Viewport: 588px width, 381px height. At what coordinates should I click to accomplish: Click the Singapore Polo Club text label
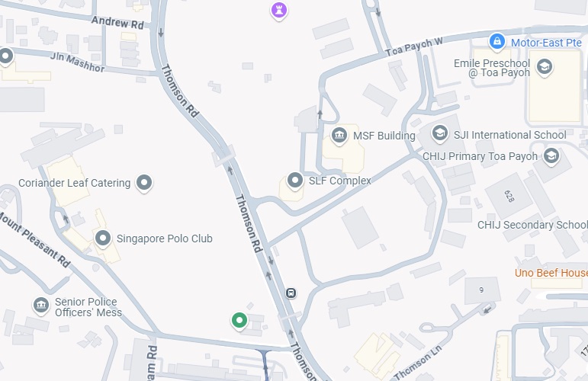(164, 239)
